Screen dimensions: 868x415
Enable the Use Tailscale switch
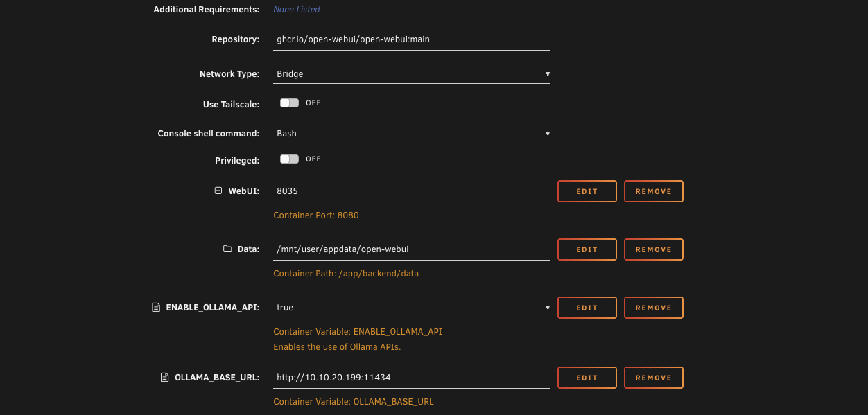pos(289,103)
